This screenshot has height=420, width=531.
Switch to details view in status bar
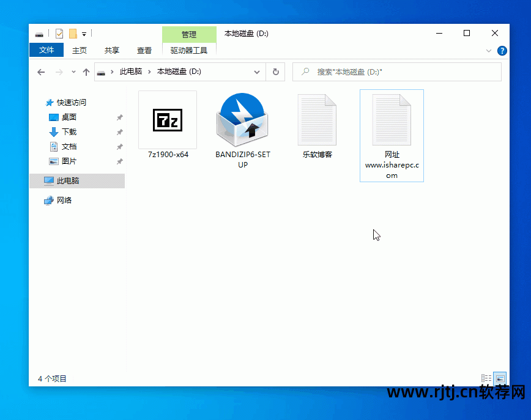486,378
